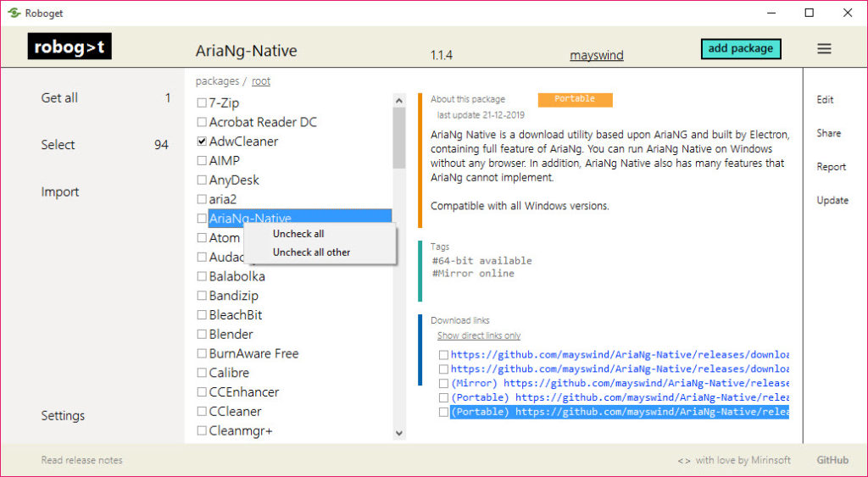The image size is (868, 477).
Task: Check the Calibre checkbox
Action: [x=202, y=373]
